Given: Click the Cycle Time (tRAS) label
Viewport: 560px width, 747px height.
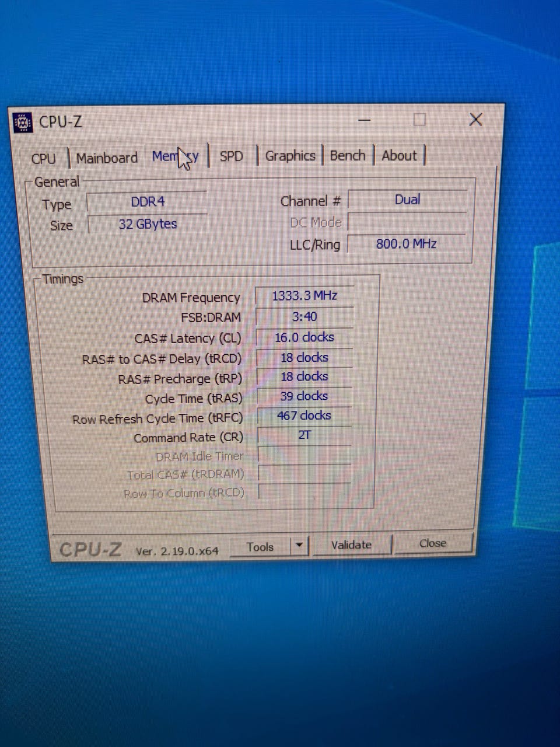Looking at the screenshot, I should coord(194,399).
